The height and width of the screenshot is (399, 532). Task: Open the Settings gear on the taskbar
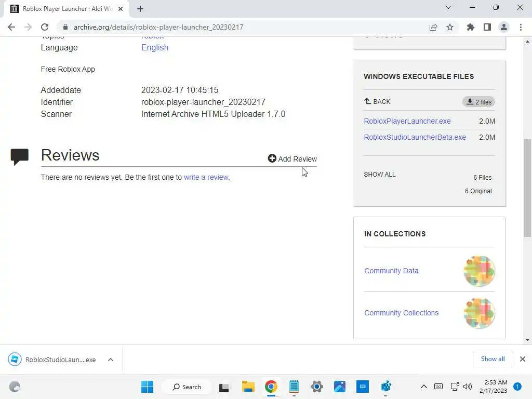coord(316,387)
